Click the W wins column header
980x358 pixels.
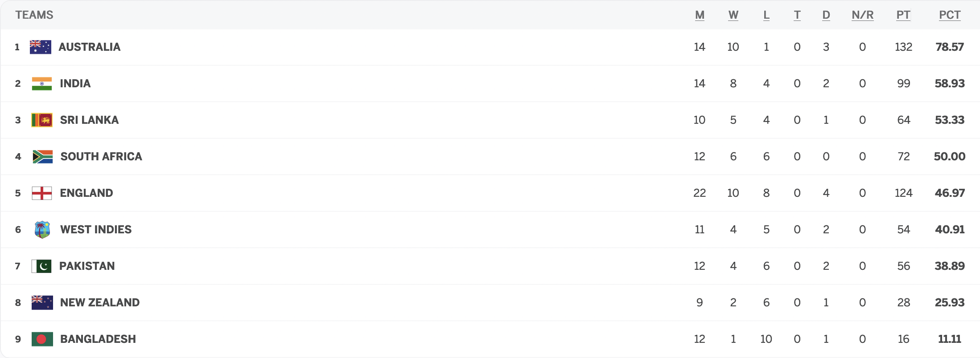click(733, 15)
